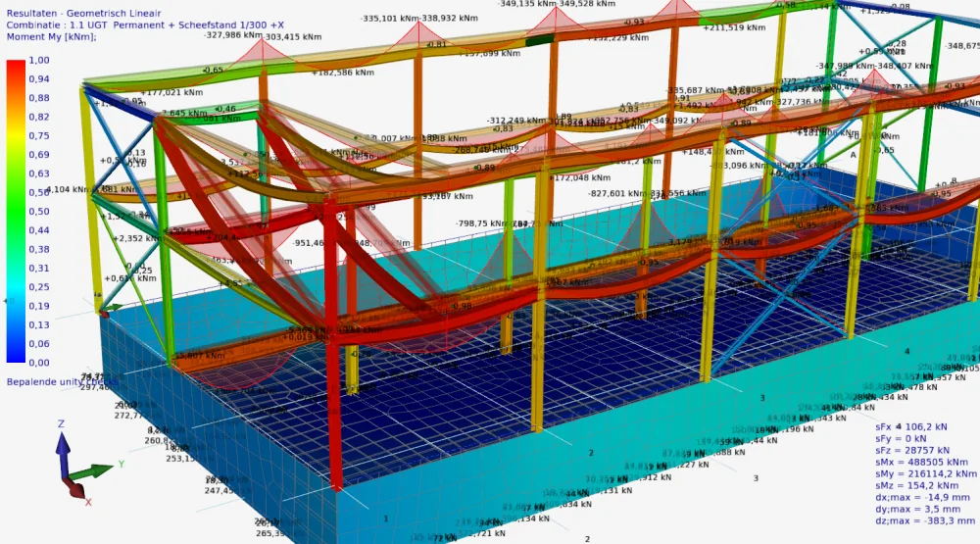
Task: Click the '+177,021 kNm' moment label
Action: pos(171,92)
